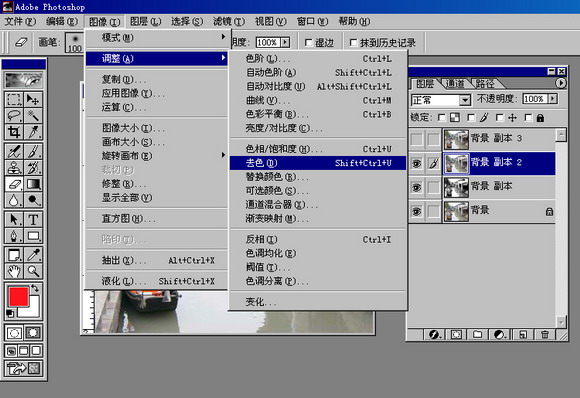Select the Airbrush tool

coord(14,151)
